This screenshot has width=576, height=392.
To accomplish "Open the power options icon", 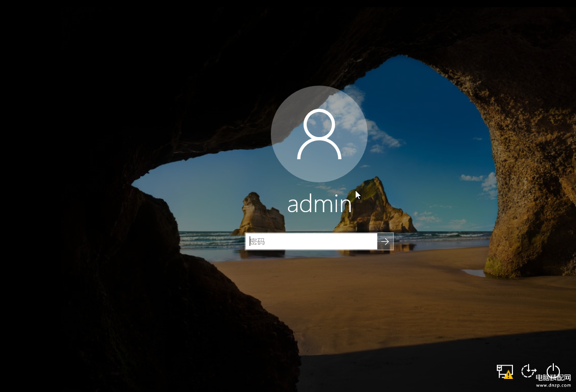I will click(x=553, y=370).
